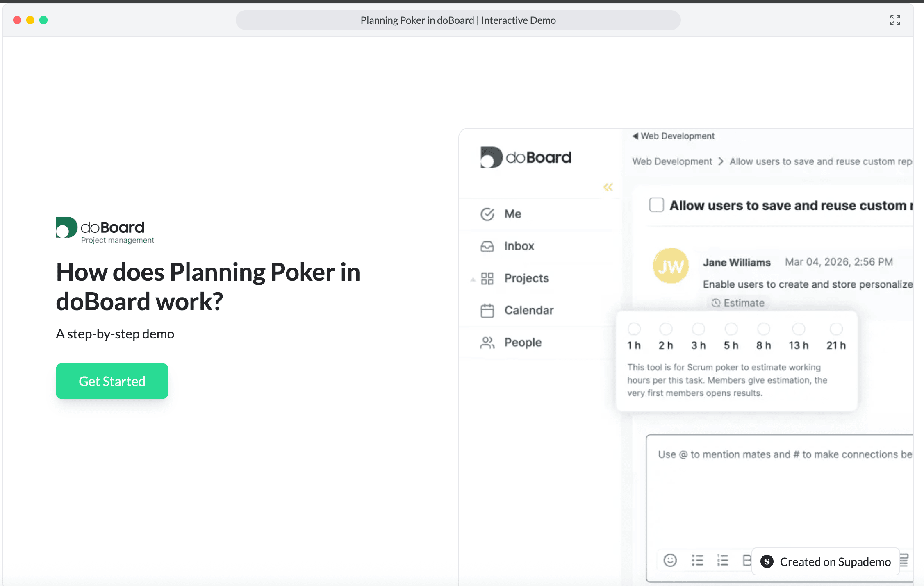Click the demo title address bar
This screenshot has width=924, height=586.
(458, 20)
